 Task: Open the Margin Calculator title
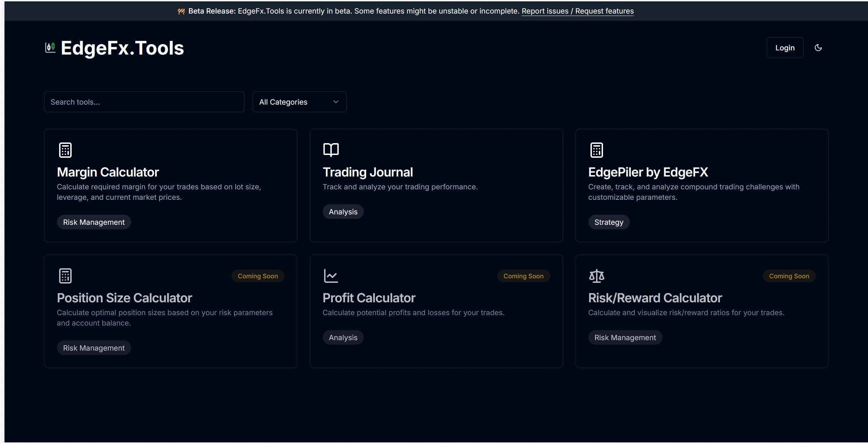click(108, 172)
